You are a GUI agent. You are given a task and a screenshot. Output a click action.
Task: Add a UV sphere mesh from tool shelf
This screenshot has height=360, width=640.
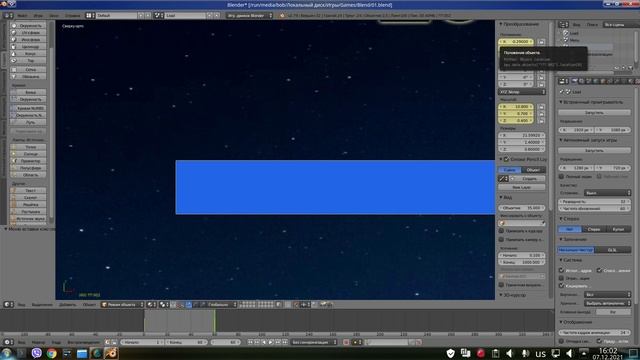[x=28, y=33]
